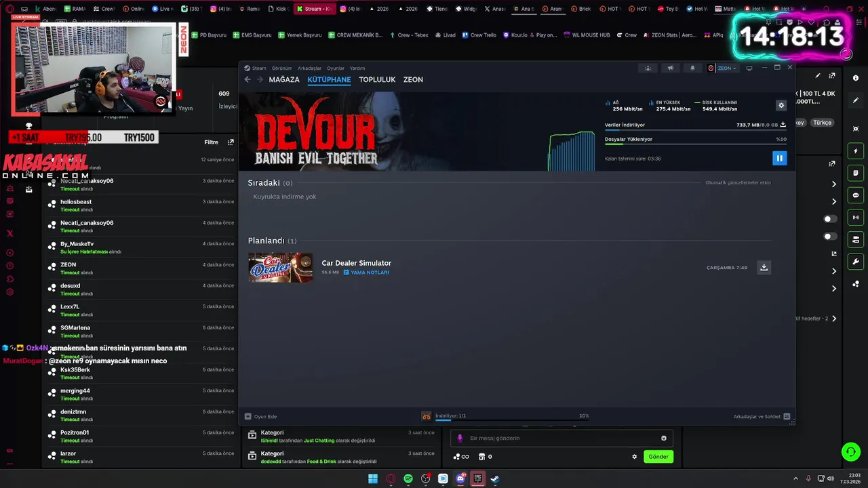
Task: Open Arkadaşlar menu
Action: point(310,68)
